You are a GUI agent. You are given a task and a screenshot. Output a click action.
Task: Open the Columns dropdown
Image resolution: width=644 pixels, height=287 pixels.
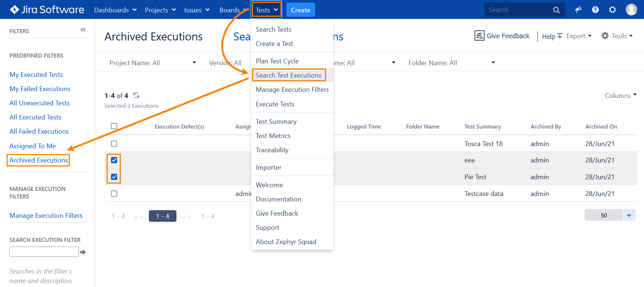(620, 96)
